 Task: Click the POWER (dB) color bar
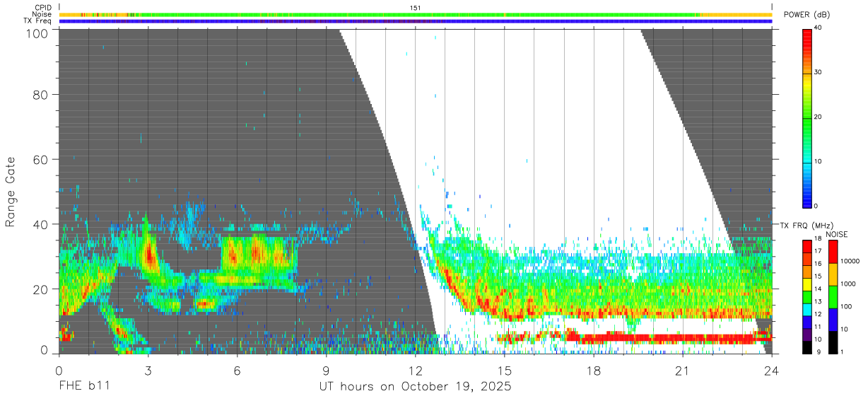coord(807,117)
